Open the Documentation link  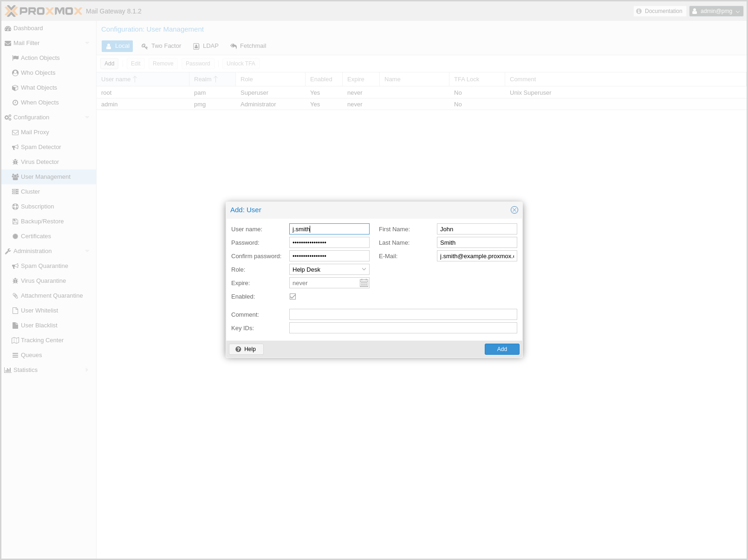tap(659, 11)
